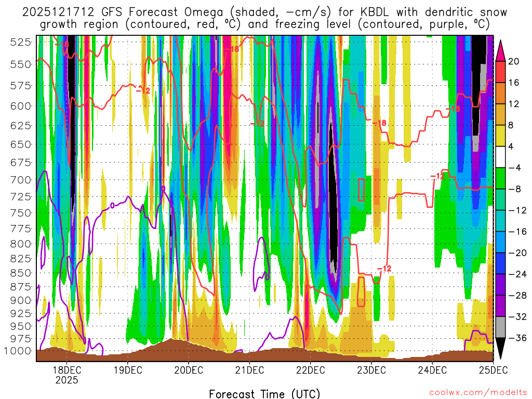Click the color scale value -32
This screenshot has height=399, width=532.
click(x=517, y=317)
